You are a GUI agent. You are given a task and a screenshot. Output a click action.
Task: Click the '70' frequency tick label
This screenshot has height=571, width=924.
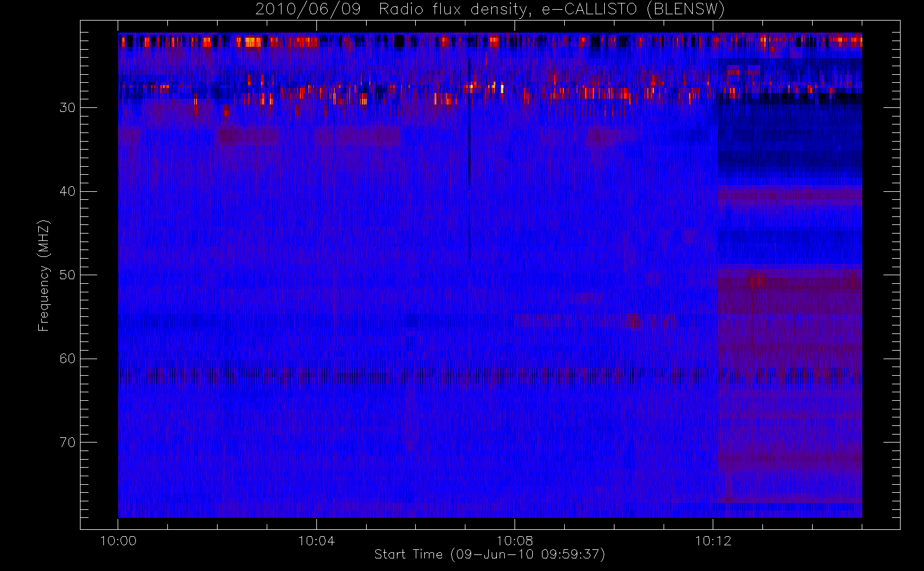coord(67,443)
